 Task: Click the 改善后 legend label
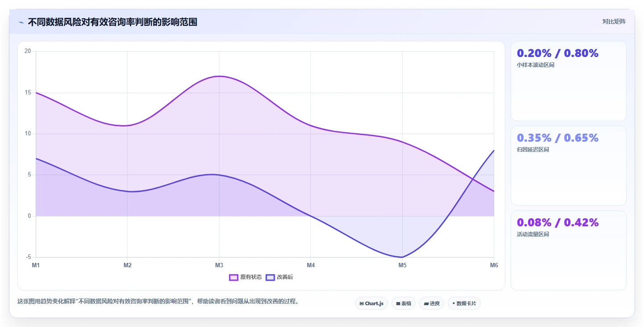(285, 277)
